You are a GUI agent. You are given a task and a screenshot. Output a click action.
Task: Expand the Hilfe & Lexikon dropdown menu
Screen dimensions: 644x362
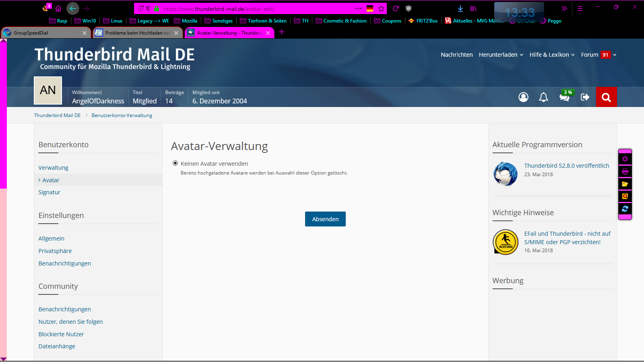pyautogui.click(x=552, y=55)
